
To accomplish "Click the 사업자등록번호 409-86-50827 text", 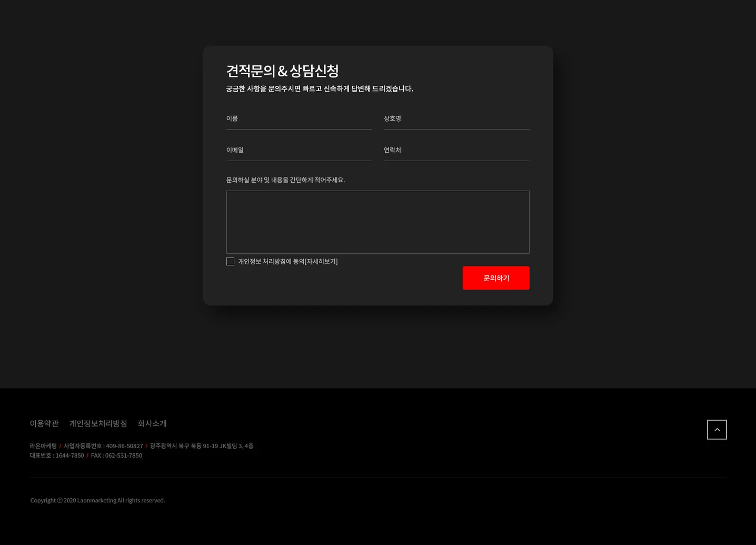I will tap(103, 445).
